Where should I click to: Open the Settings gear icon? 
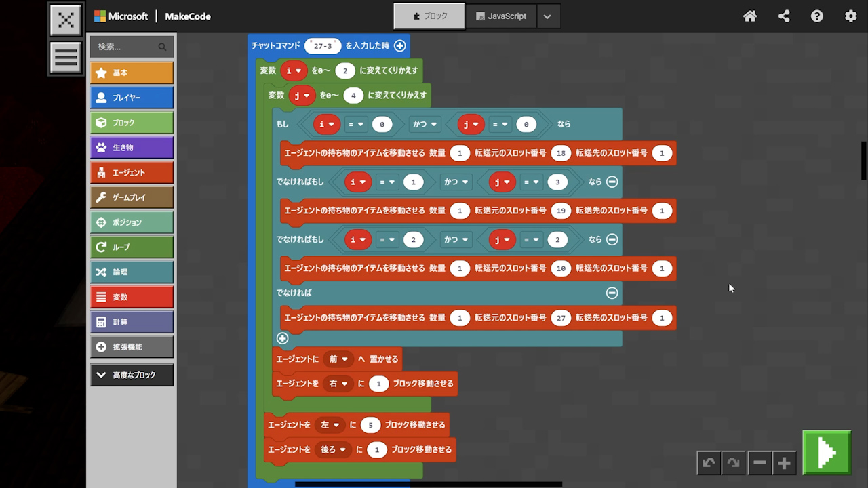pyautogui.click(x=850, y=16)
